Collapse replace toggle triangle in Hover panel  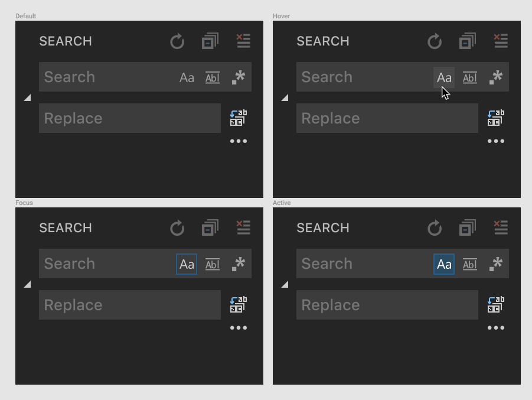pos(285,98)
